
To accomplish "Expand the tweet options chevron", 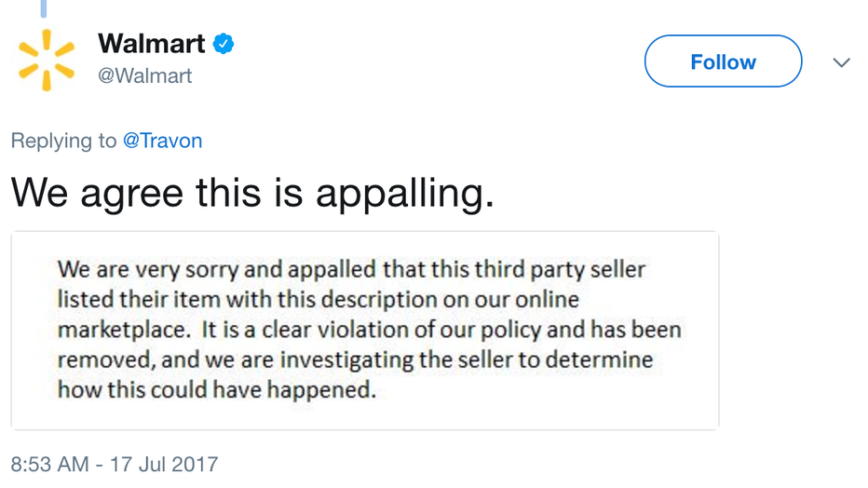I will (x=841, y=62).
